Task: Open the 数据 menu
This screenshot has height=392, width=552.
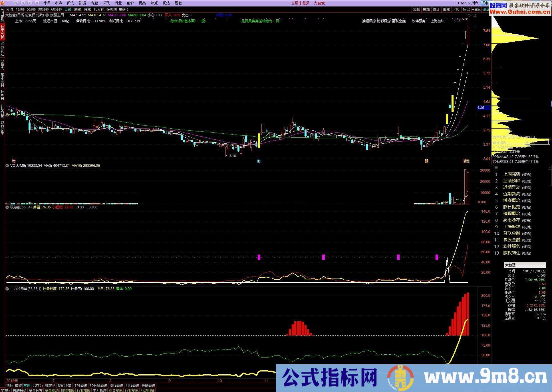Action: click(x=82, y=3)
